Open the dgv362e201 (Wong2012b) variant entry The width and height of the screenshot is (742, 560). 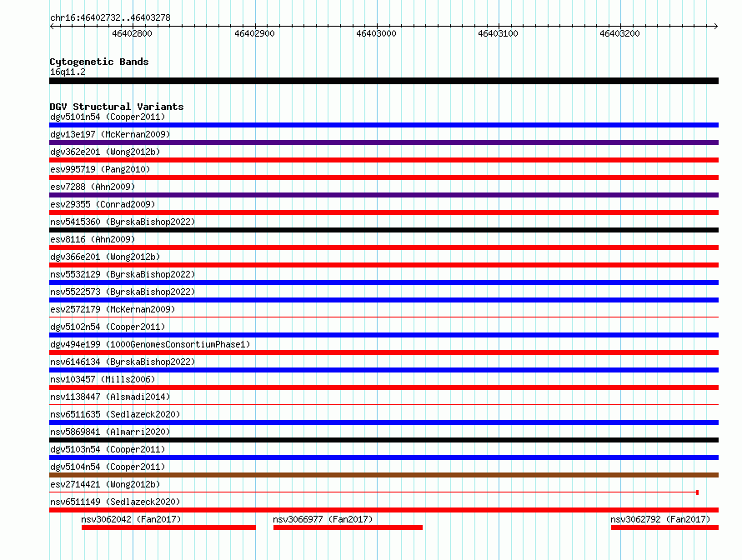[x=105, y=152]
